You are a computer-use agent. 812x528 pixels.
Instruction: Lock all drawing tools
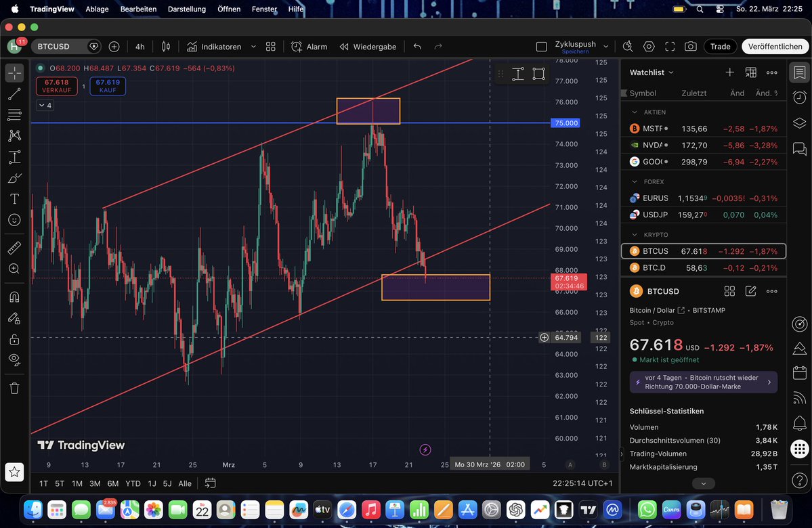coord(14,339)
